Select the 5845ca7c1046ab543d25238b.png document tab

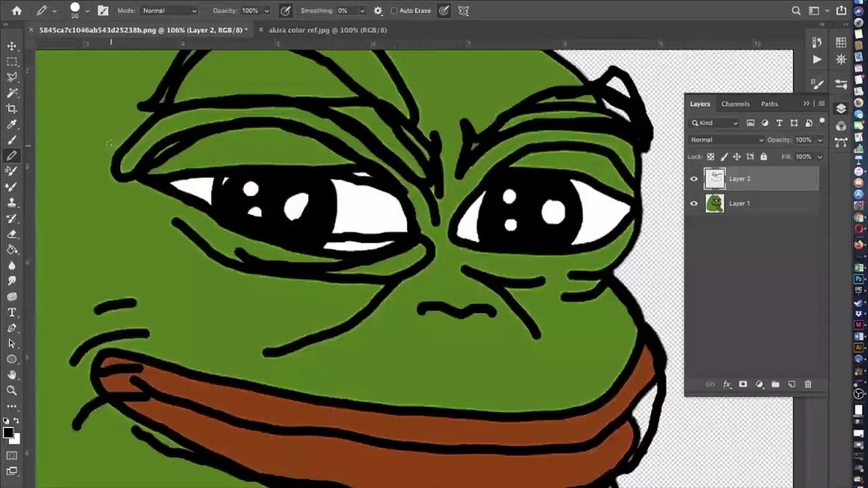pyautogui.click(x=143, y=30)
